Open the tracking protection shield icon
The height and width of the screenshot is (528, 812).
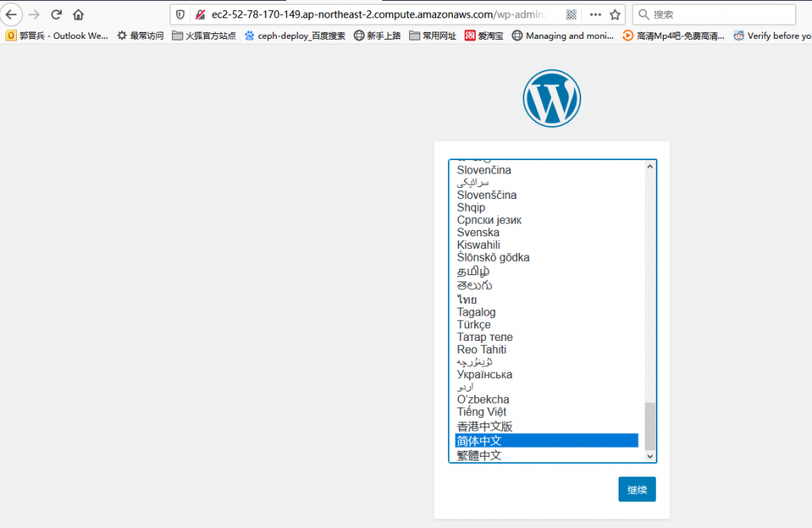click(x=180, y=14)
